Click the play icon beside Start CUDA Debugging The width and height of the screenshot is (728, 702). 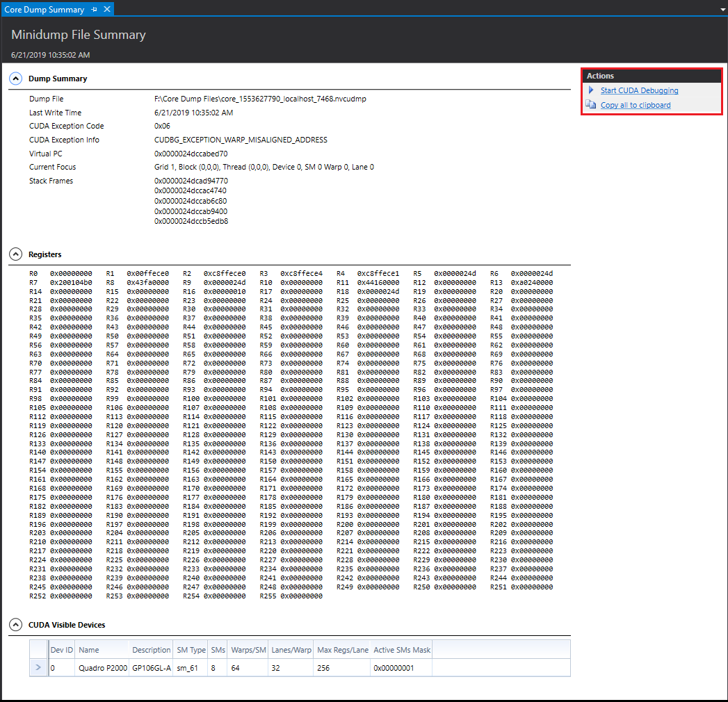(591, 90)
